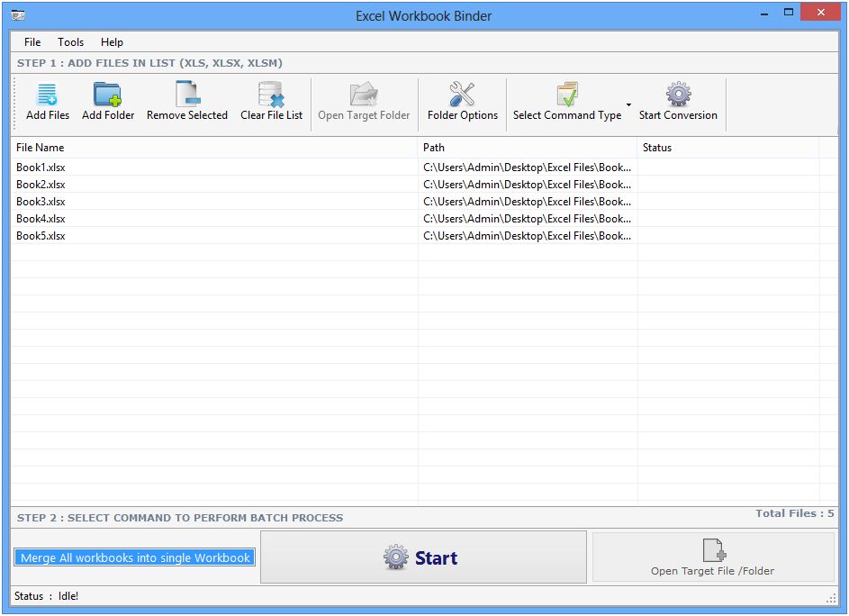Click the path cell of Book5.xlsx

(528, 236)
